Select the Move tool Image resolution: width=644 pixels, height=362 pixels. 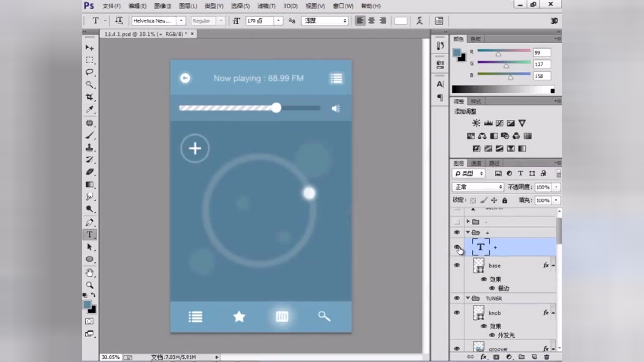[x=90, y=47]
